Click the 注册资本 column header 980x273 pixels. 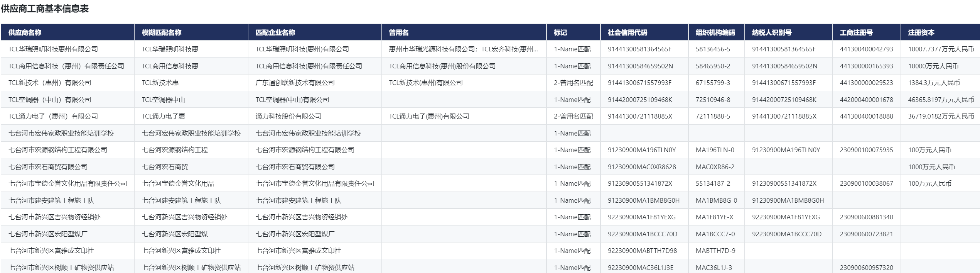tap(941, 32)
